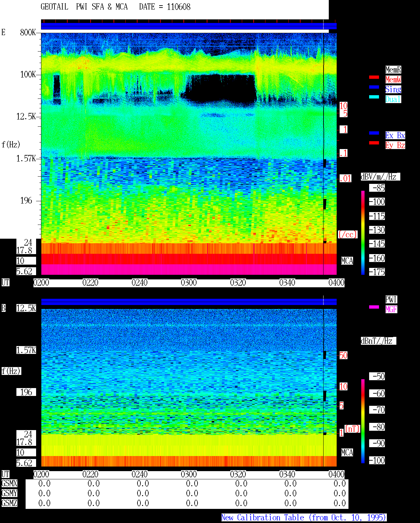
Task: Click the dBV/m/√Hz vertical color scale bar
Action: (363, 232)
